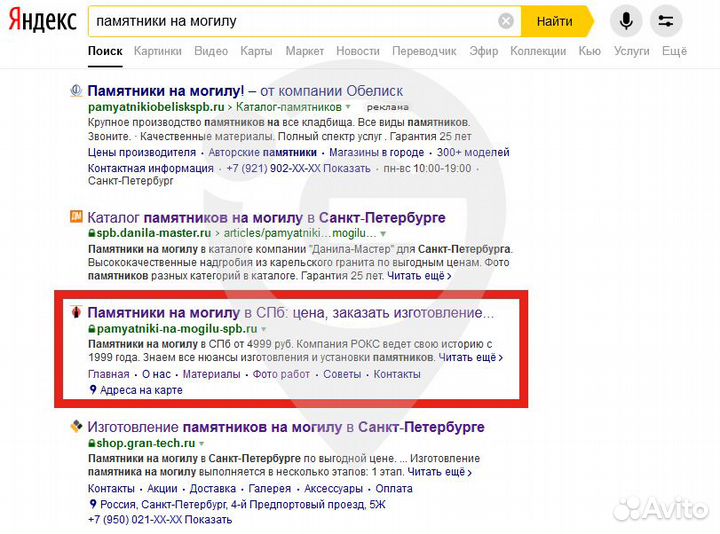
Task: Expand Читать ещё in the Данила-Мастер snippet
Action: point(419,276)
